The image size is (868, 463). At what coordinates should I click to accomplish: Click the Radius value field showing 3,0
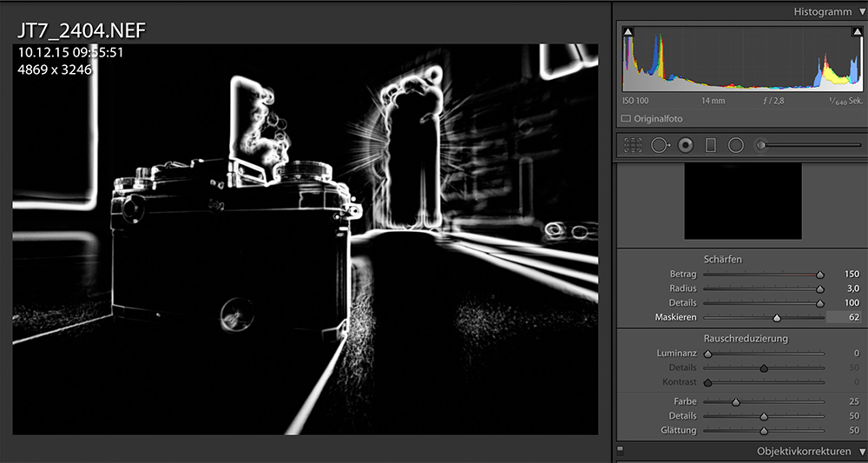click(852, 288)
